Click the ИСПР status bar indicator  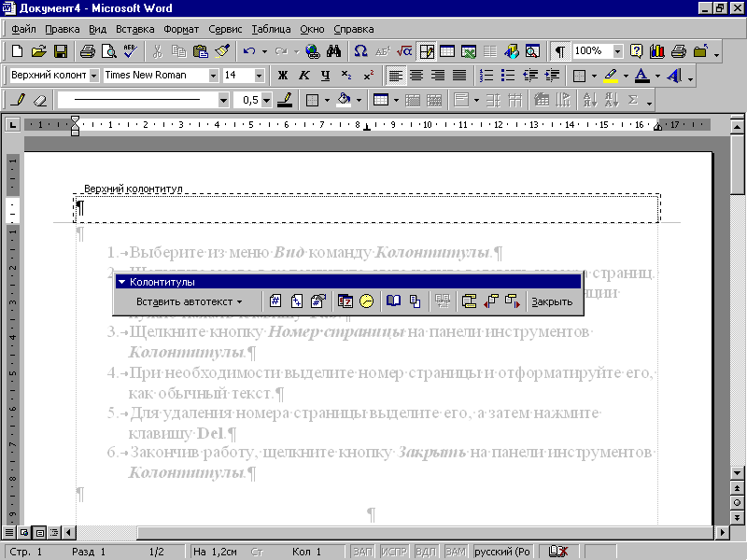point(393,552)
